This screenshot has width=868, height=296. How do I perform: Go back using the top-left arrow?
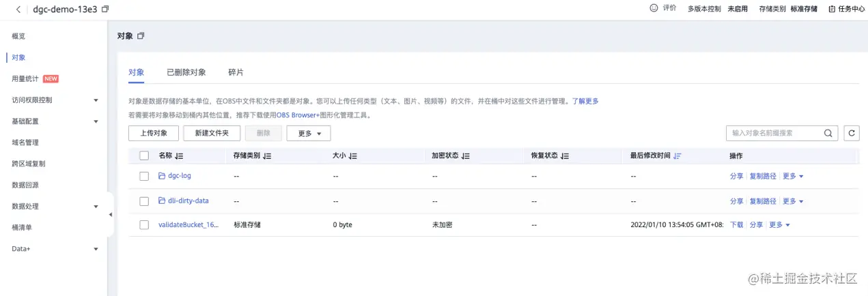(x=18, y=9)
